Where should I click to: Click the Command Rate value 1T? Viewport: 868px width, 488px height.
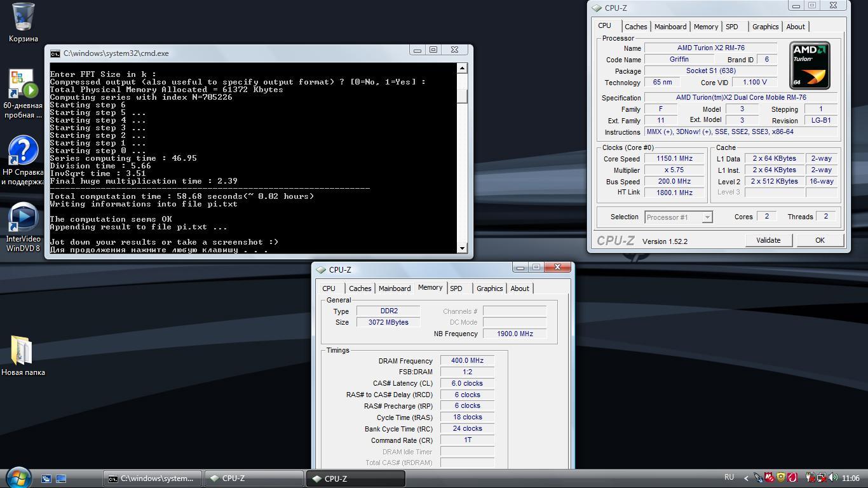pos(467,440)
